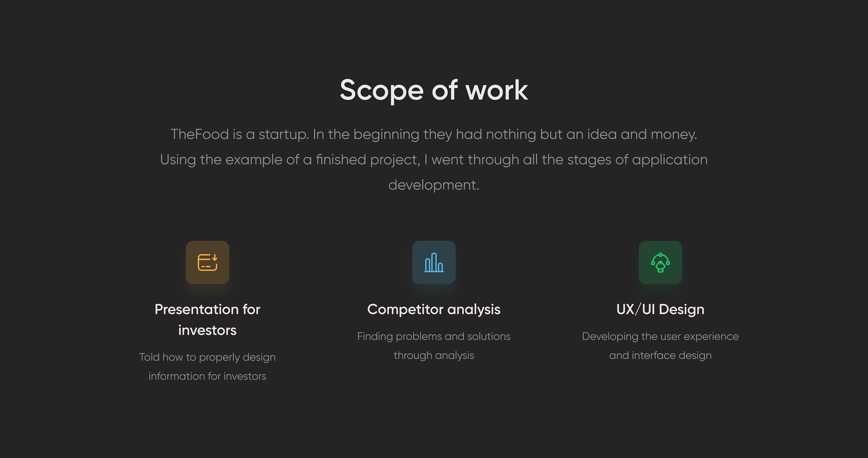Image resolution: width=868 pixels, height=458 pixels.
Task: Click the "Finding problems and solutions" line
Action: click(434, 336)
